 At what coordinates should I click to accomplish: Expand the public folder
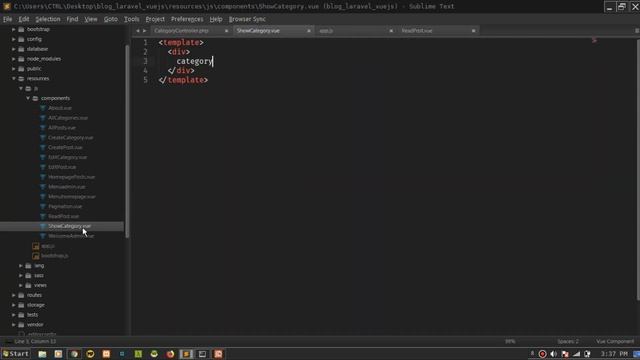(14, 69)
